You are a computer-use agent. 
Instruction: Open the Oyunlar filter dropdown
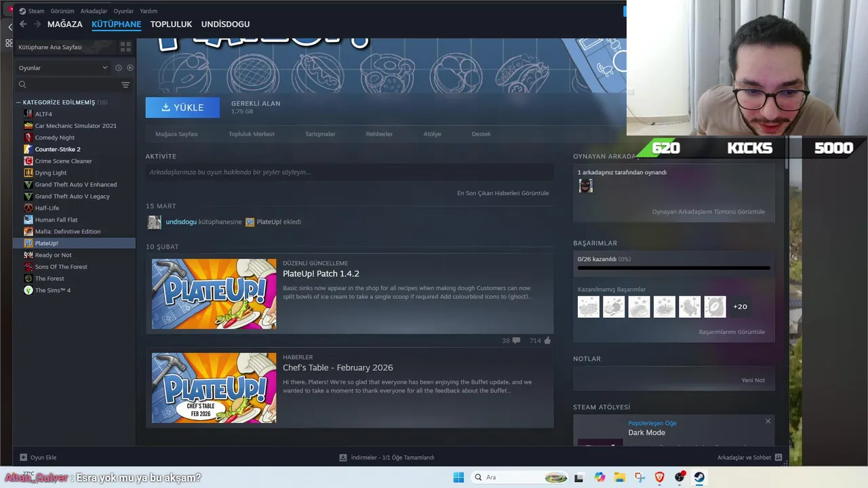pos(63,68)
